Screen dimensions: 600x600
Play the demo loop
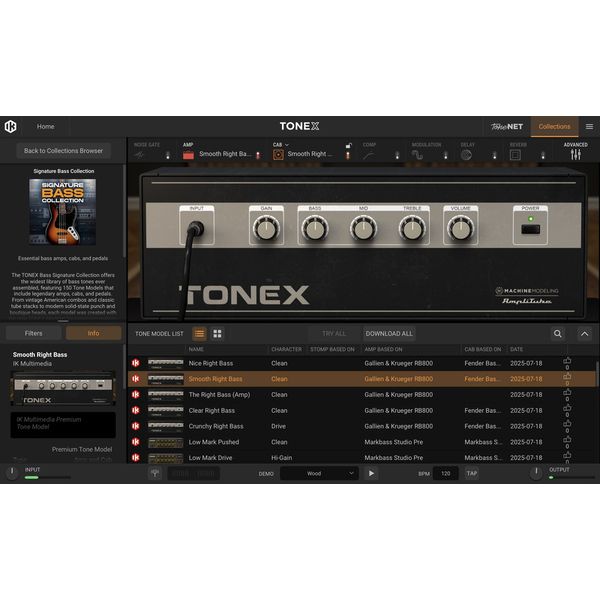click(x=372, y=473)
